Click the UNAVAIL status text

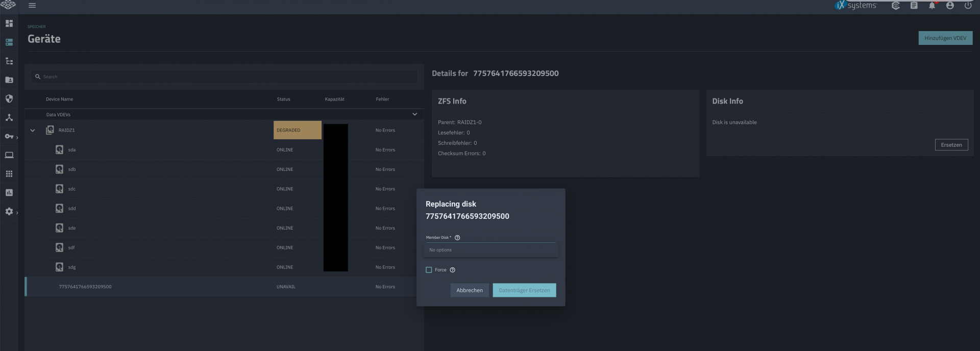click(x=286, y=287)
